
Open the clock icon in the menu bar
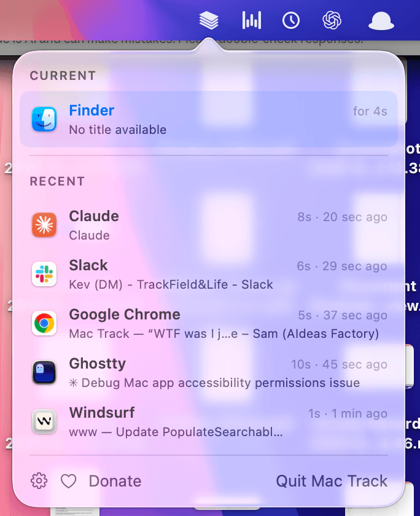click(x=291, y=21)
